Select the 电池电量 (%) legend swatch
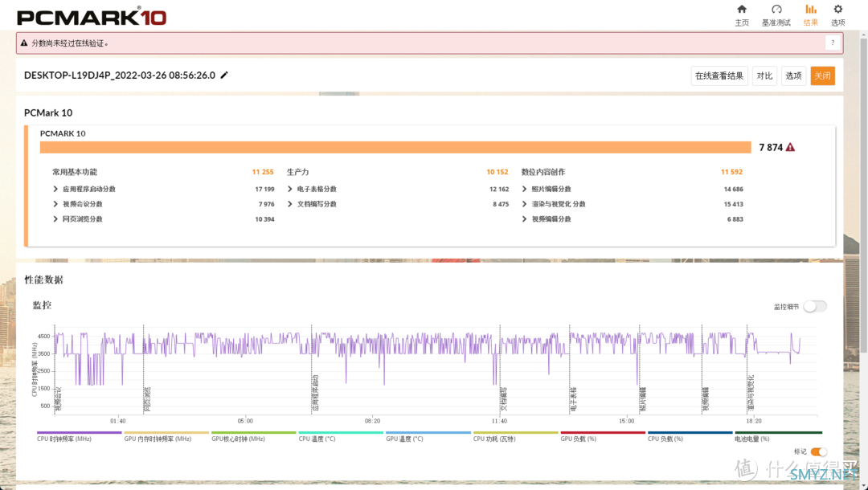868x490 pixels. click(x=778, y=432)
